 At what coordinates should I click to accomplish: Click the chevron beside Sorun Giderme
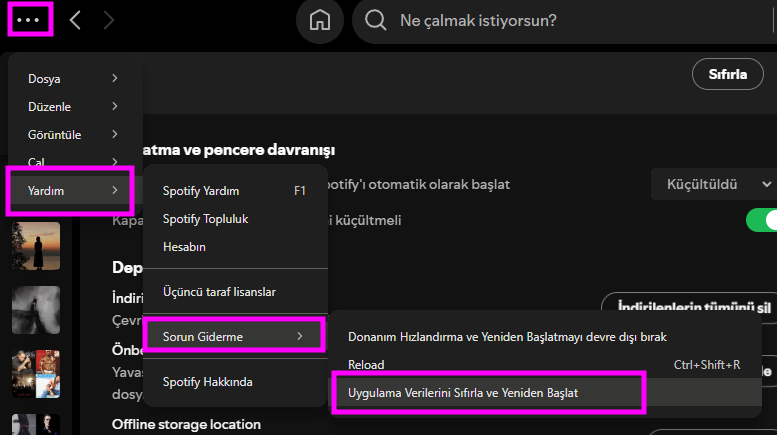(299, 336)
